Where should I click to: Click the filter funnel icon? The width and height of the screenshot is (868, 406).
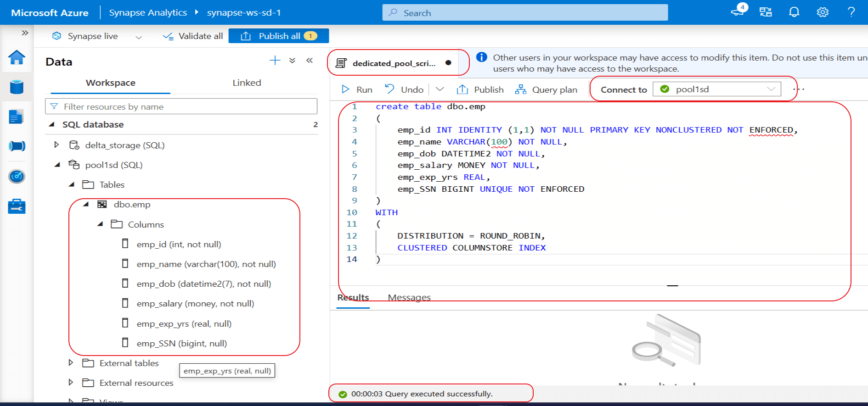click(54, 106)
